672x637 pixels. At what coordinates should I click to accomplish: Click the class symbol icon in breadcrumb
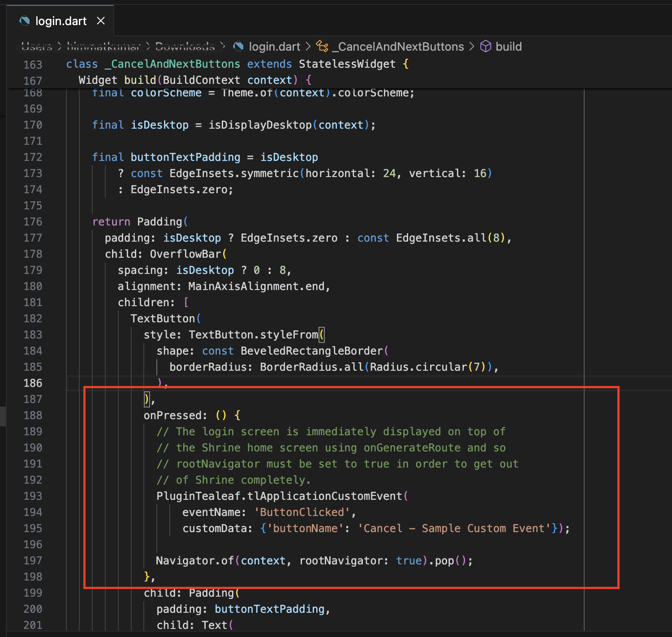pyautogui.click(x=322, y=46)
